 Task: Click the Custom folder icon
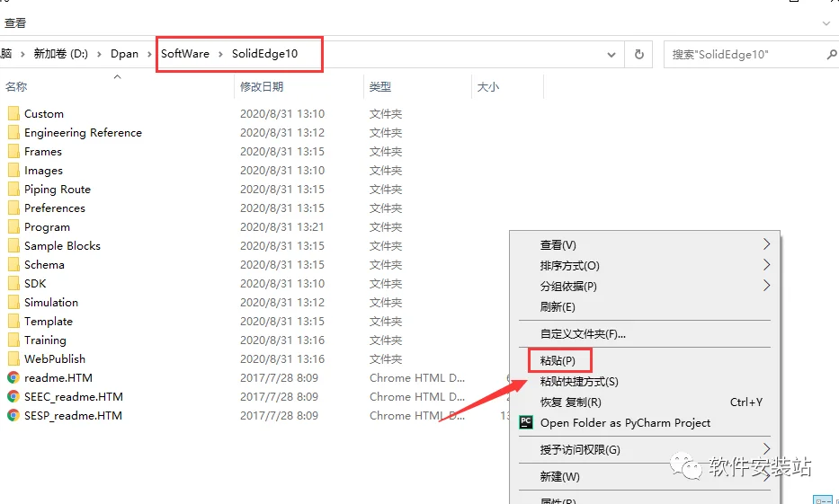point(13,114)
